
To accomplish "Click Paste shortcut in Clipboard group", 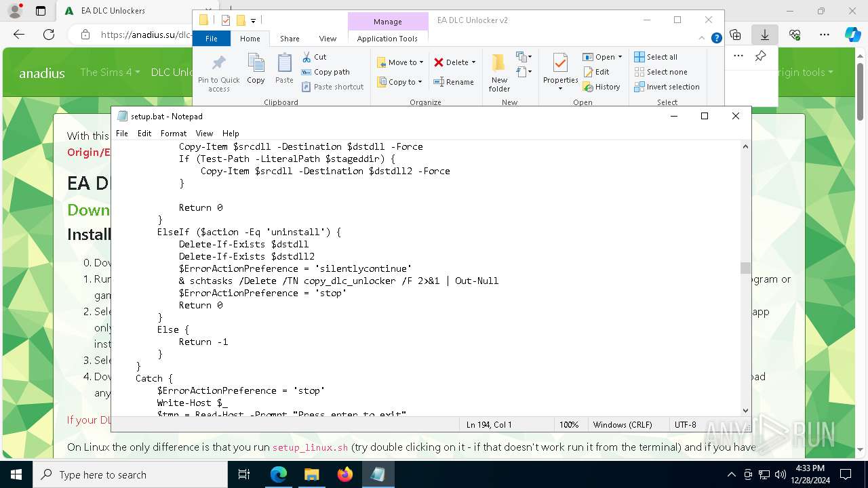I will (332, 87).
